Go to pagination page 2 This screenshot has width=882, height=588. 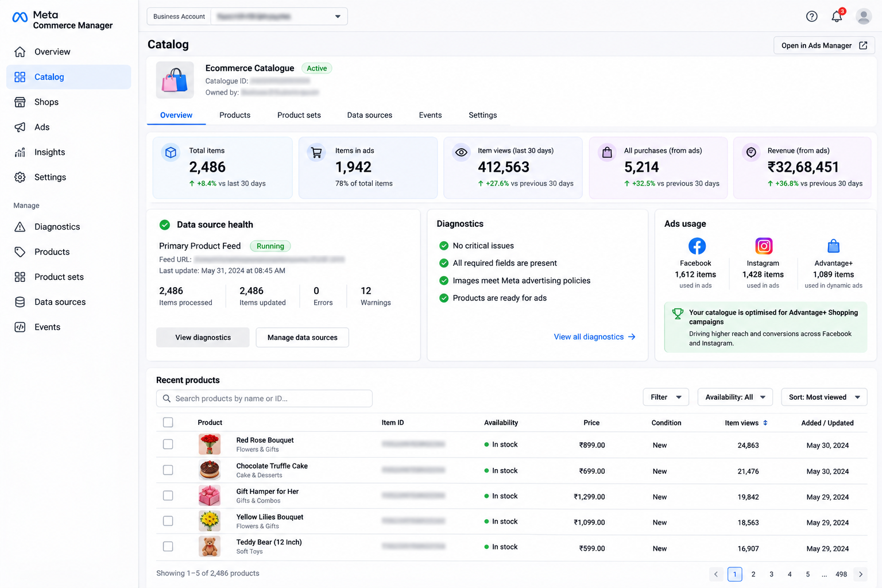click(x=753, y=574)
